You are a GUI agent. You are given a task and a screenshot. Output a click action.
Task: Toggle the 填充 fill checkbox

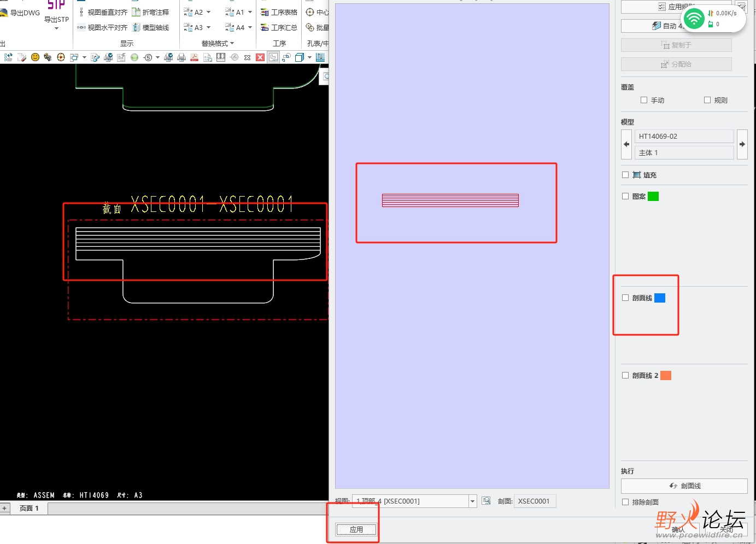pyautogui.click(x=625, y=175)
